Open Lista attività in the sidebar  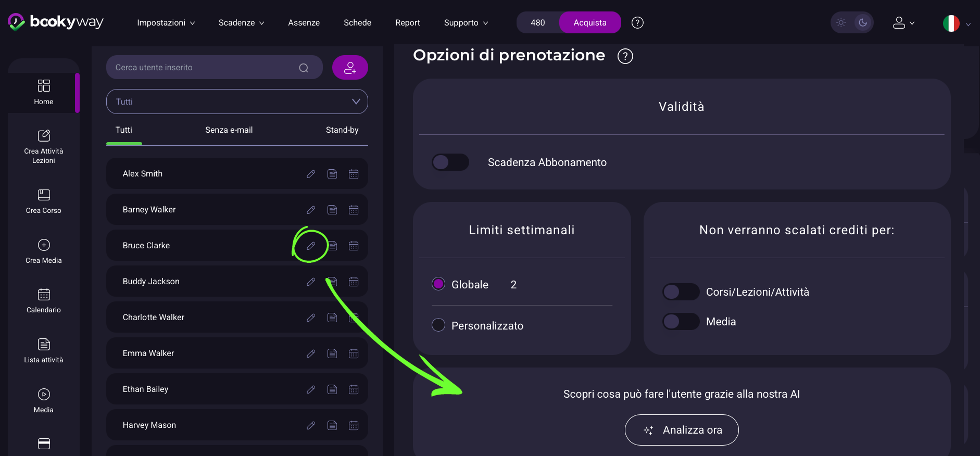(x=44, y=351)
